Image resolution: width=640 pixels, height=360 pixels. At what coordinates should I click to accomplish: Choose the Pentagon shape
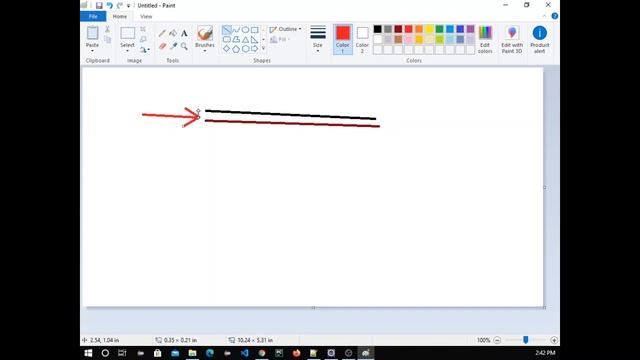(236, 49)
